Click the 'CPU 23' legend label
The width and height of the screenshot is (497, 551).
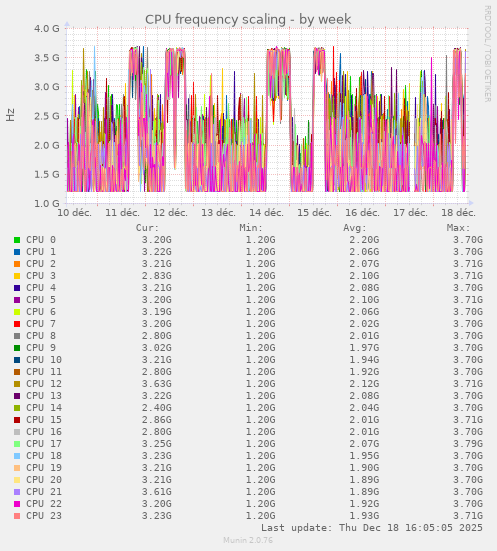[44, 516]
